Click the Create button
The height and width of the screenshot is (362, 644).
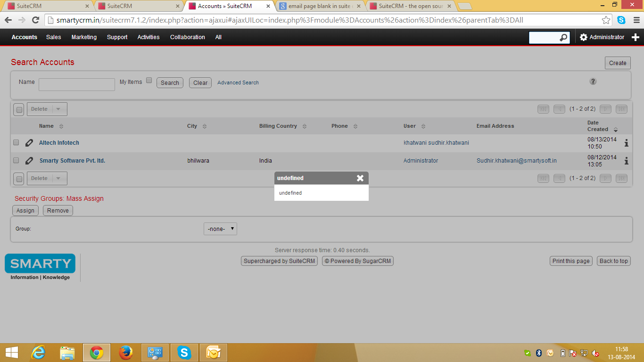pyautogui.click(x=618, y=63)
